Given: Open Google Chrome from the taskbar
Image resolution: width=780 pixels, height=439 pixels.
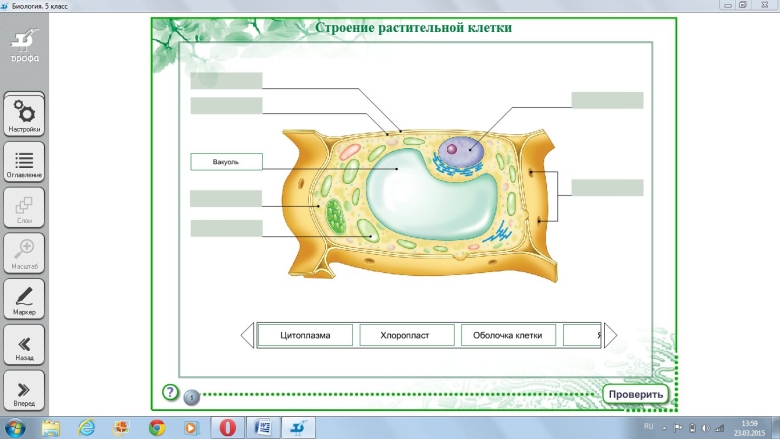Looking at the screenshot, I should [156, 427].
